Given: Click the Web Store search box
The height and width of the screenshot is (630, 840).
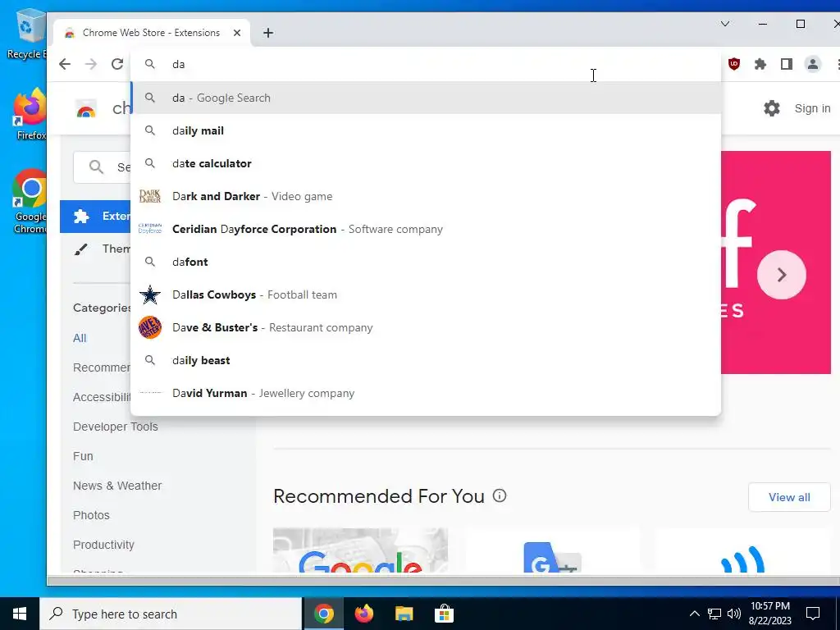Looking at the screenshot, I should tap(103, 167).
